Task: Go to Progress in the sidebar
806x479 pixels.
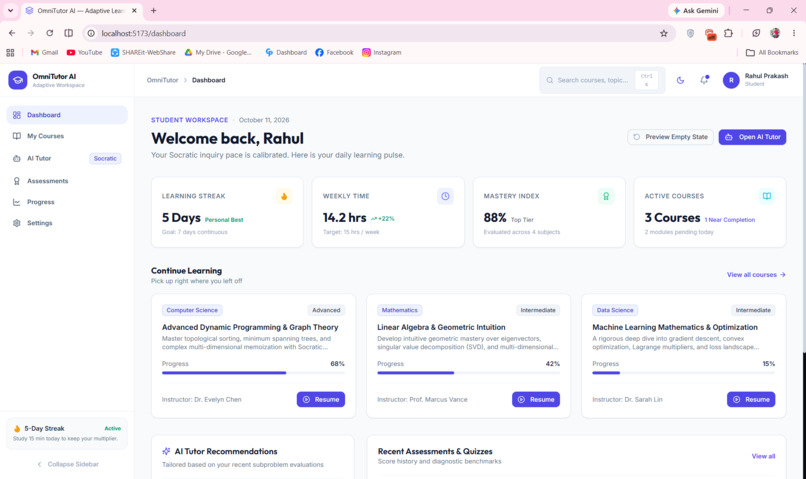Action: (67, 202)
